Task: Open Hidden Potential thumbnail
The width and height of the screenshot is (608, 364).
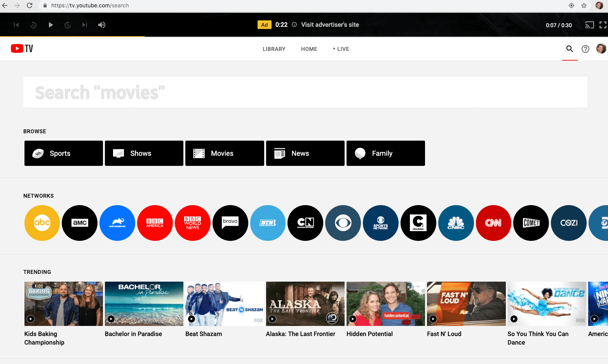Action: coord(386,304)
